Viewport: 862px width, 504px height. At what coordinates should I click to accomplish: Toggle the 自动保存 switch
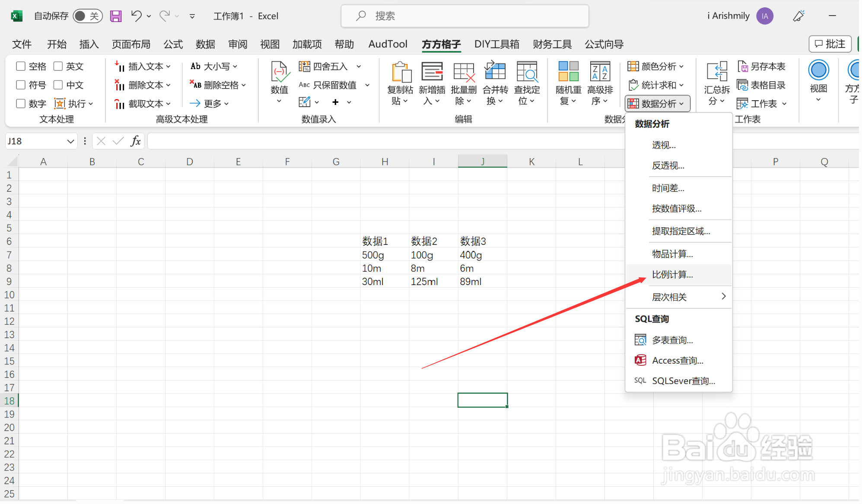(x=88, y=16)
